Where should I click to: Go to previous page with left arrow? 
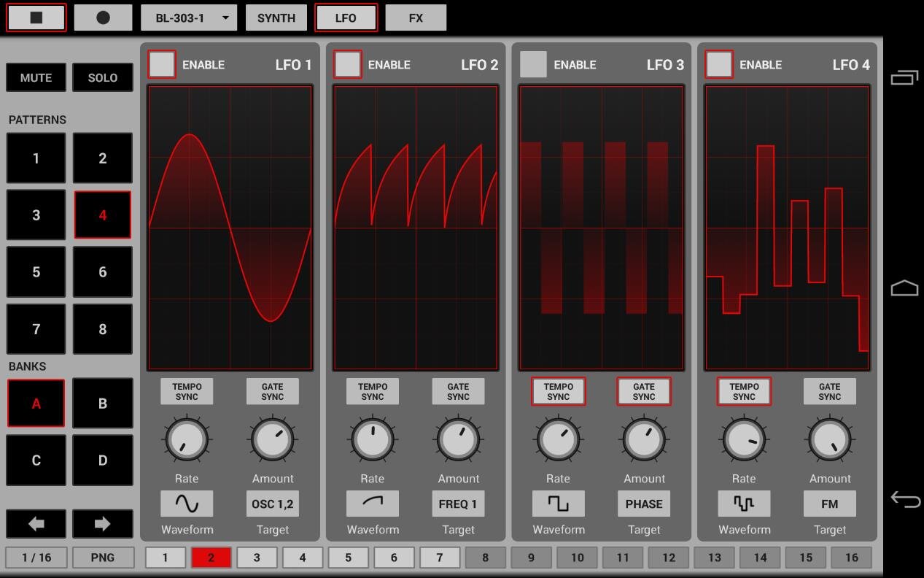click(36, 523)
